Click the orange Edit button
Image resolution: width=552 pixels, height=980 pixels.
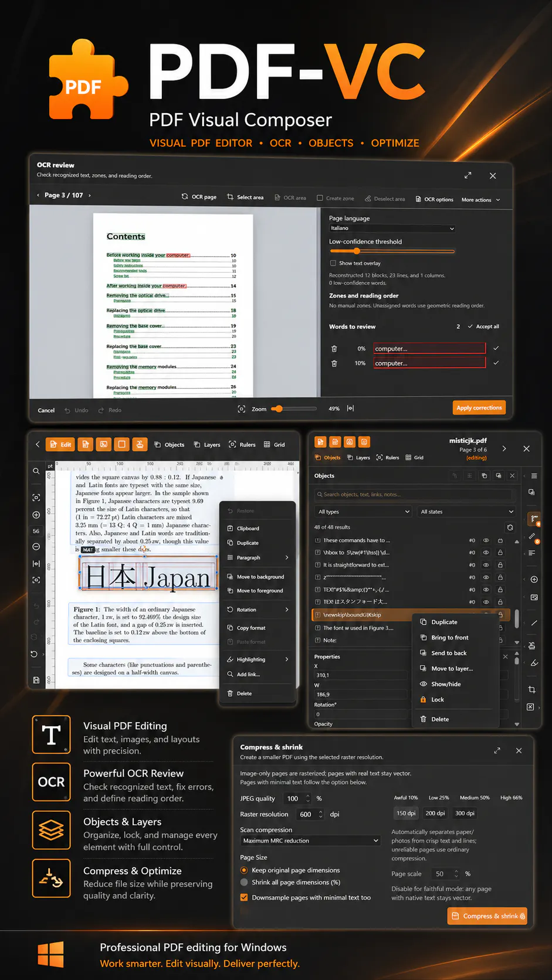point(61,444)
